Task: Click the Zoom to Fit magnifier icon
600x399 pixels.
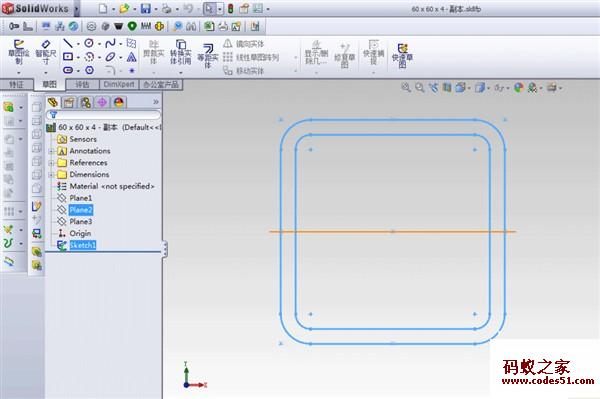Action: 406,88
